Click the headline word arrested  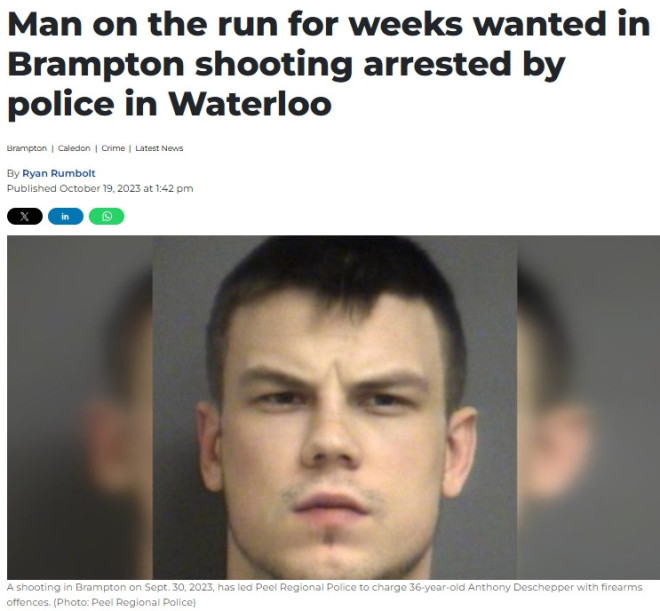(437, 64)
